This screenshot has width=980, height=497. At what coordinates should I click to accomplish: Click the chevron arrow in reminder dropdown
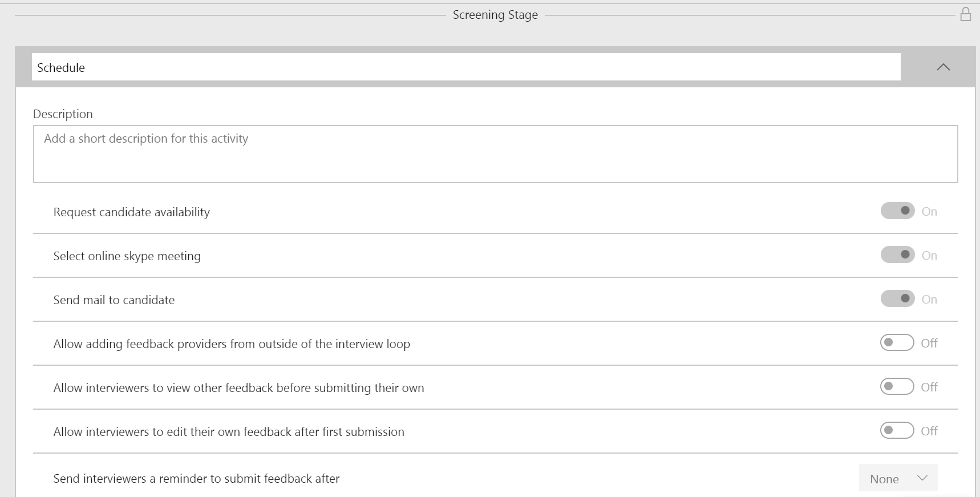922,478
